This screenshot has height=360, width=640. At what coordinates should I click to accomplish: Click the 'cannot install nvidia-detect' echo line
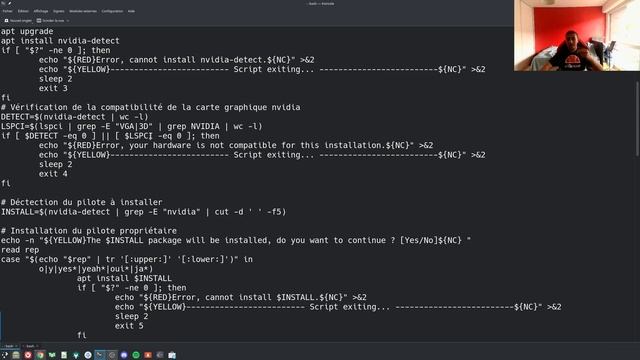pos(176,60)
